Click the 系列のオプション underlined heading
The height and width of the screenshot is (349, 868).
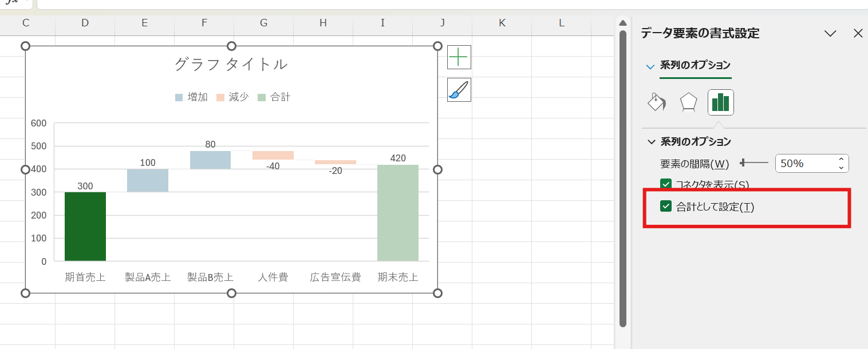696,66
